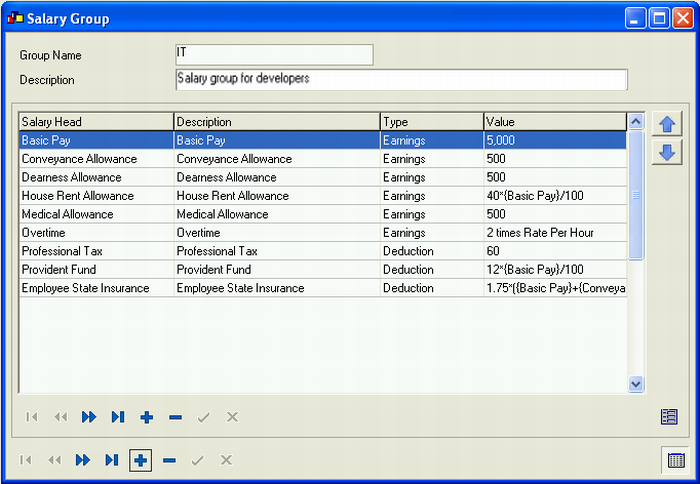Move selected salary head down with the down arrow
The image size is (700, 484).
[x=667, y=152]
